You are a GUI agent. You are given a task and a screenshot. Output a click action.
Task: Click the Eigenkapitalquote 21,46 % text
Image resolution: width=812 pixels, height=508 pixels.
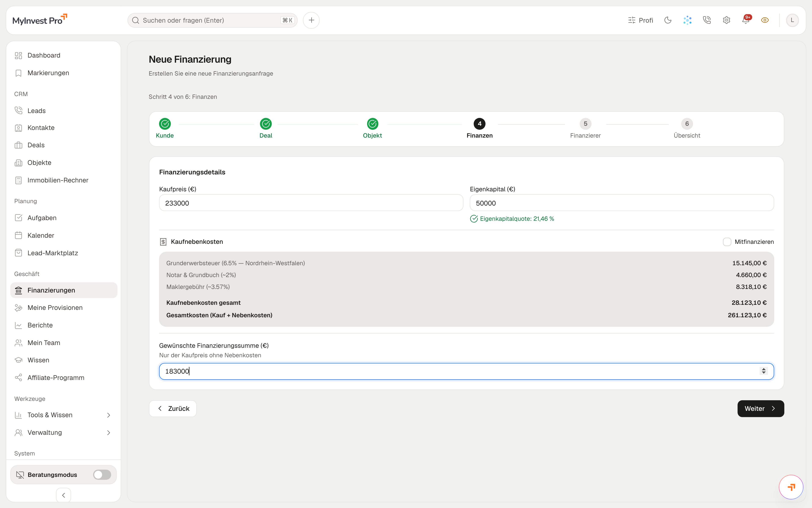point(517,219)
